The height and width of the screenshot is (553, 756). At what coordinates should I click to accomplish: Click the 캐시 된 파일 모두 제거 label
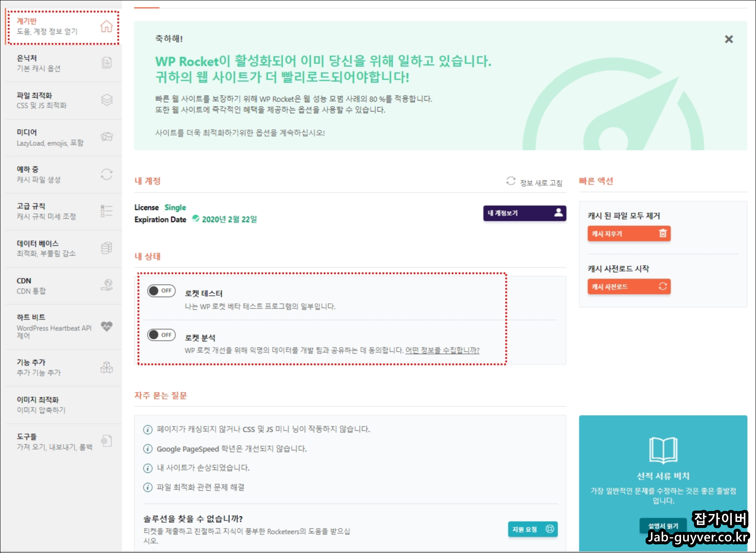(x=624, y=216)
